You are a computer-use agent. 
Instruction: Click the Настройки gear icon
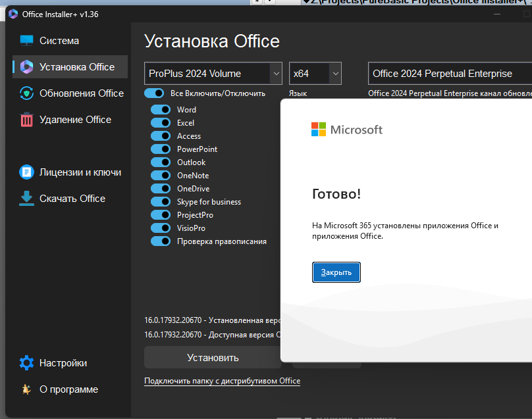pyautogui.click(x=26, y=362)
